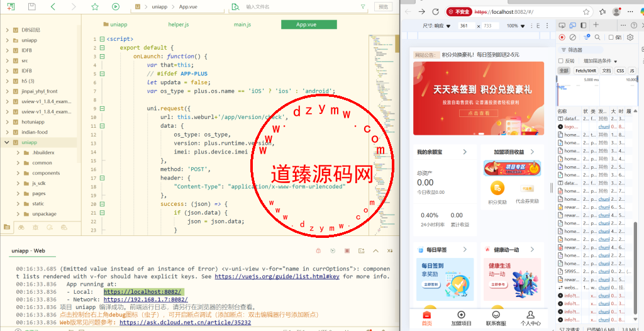Go back with the left arrow in HBuilderX
644x331 pixels.
(x=53, y=6)
